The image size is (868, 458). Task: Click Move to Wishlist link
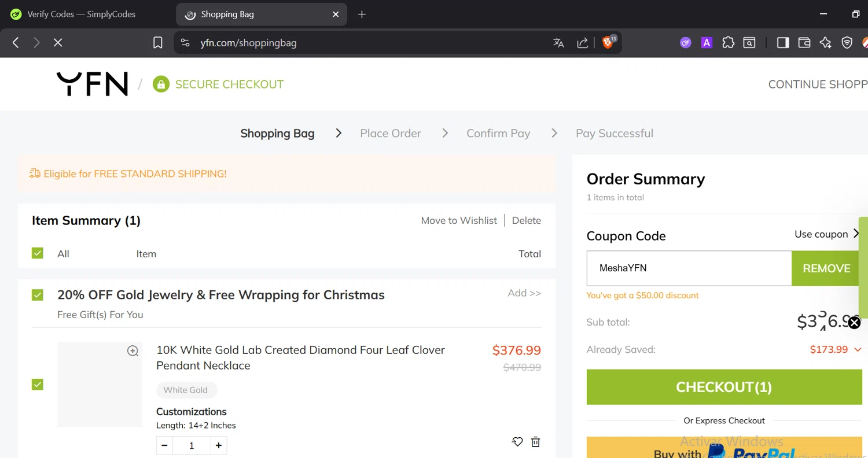point(459,220)
